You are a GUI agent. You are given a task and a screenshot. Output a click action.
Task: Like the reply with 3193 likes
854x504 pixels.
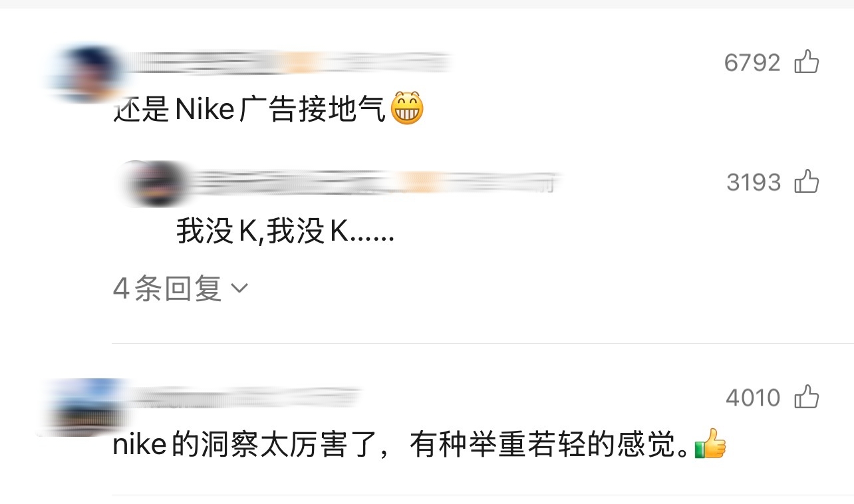pyautogui.click(x=807, y=181)
